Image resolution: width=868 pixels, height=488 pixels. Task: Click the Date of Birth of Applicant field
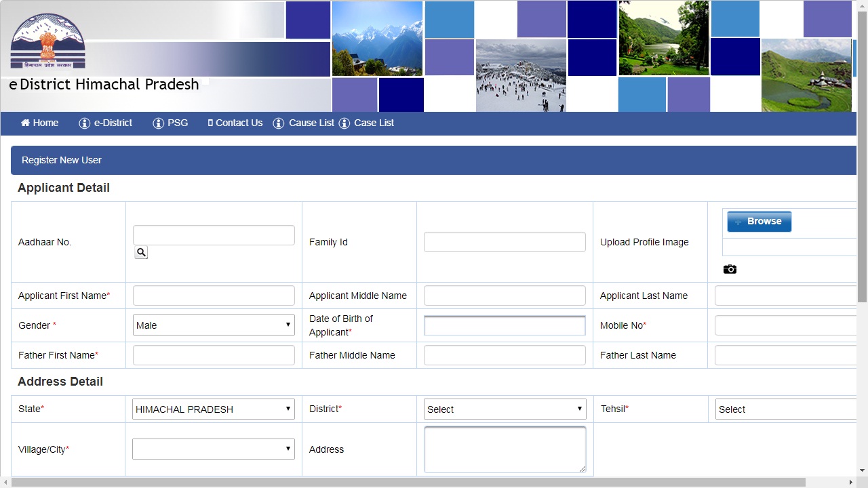click(x=505, y=325)
